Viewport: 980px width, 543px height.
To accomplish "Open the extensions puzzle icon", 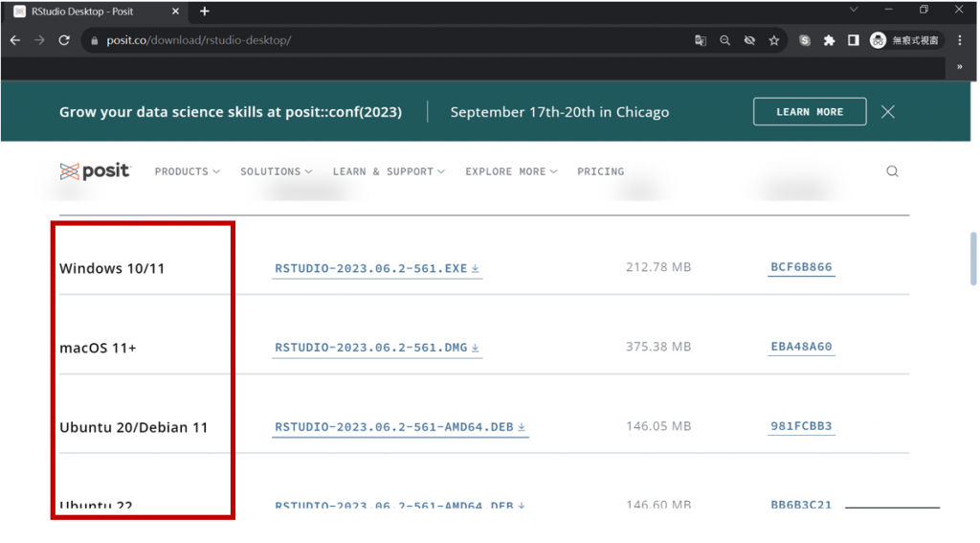I will click(829, 40).
